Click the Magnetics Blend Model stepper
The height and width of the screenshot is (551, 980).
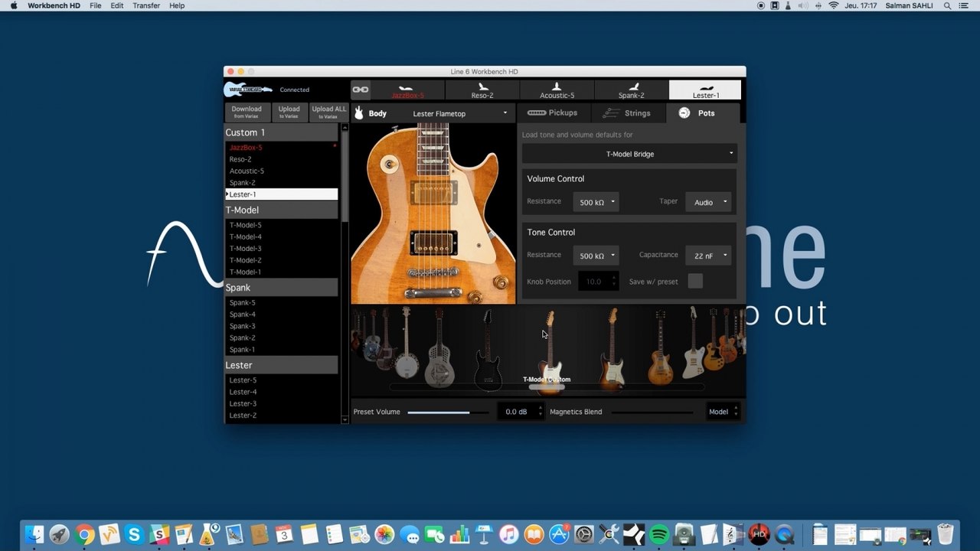[x=723, y=412]
